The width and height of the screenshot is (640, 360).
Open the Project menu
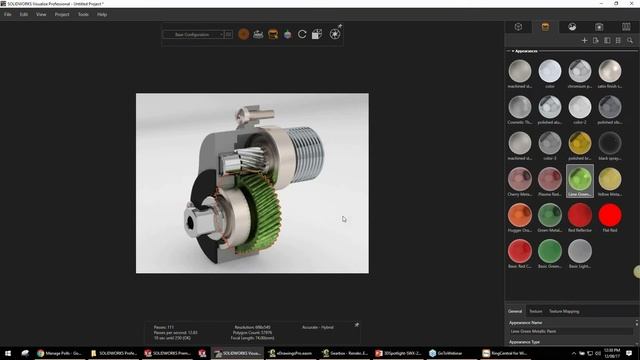click(62, 14)
